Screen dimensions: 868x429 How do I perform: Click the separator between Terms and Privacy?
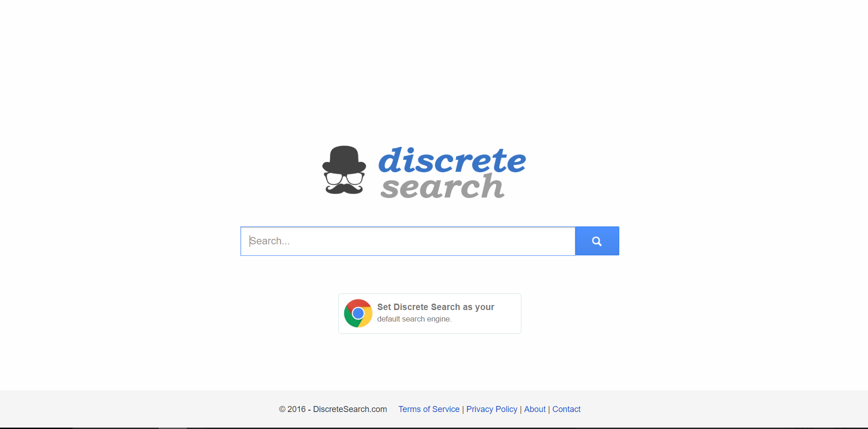tap(463, 409)
